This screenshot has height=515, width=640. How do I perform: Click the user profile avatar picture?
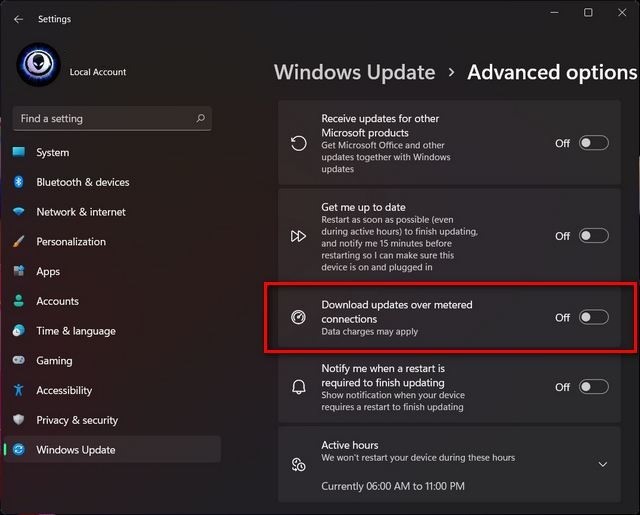39,65
